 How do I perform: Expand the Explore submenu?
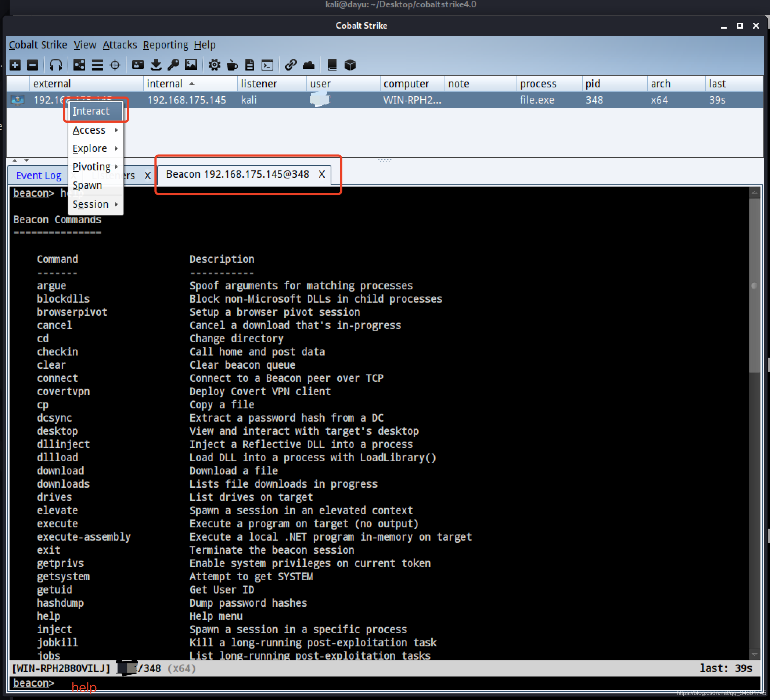[x=96, y=148]
